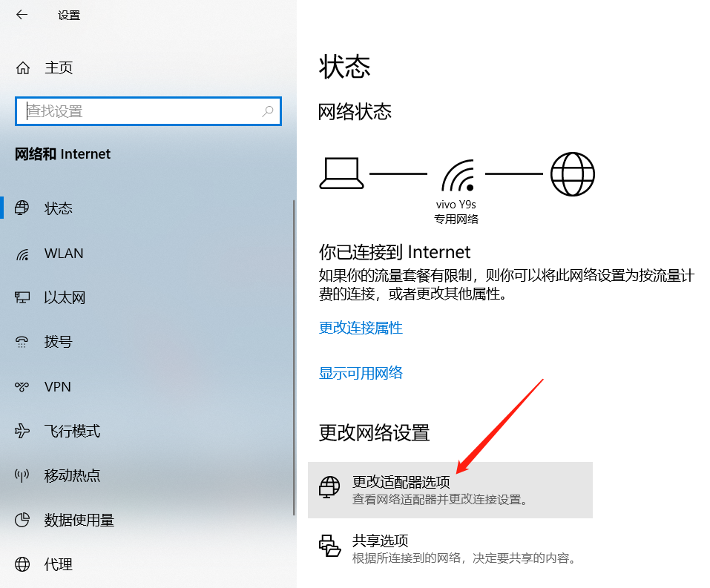Viewport: 710px width, 588px height.
Task: Click the sharing options printer icon
Action: tap(329, 546)
